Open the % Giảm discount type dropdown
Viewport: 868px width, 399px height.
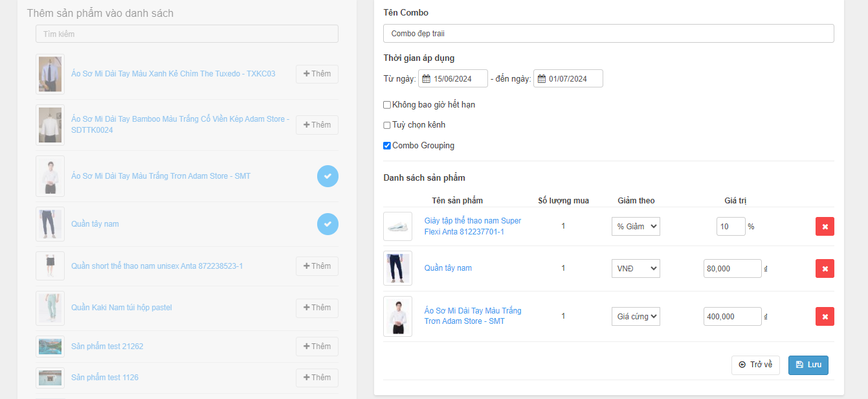(636, 227)
